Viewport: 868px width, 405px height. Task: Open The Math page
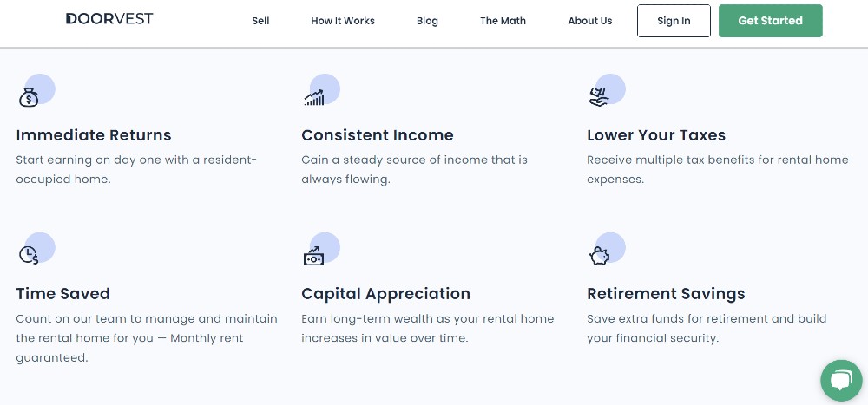503,21
